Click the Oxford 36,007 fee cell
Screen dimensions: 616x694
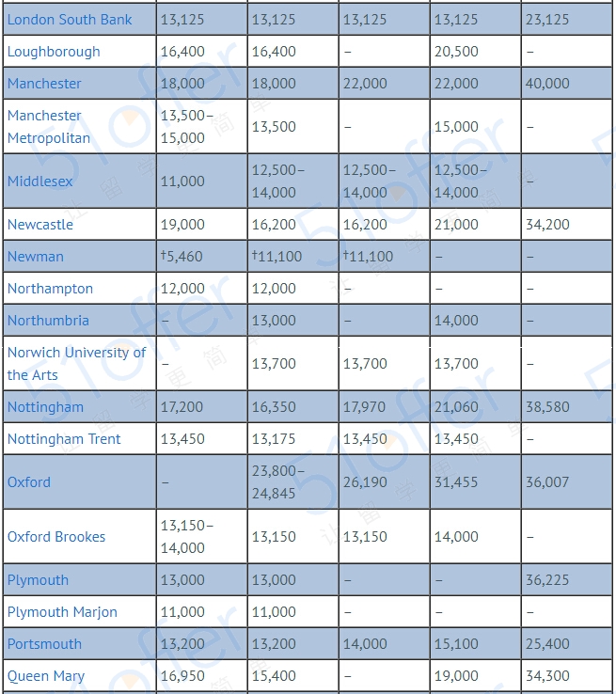(x=547, y=482)
